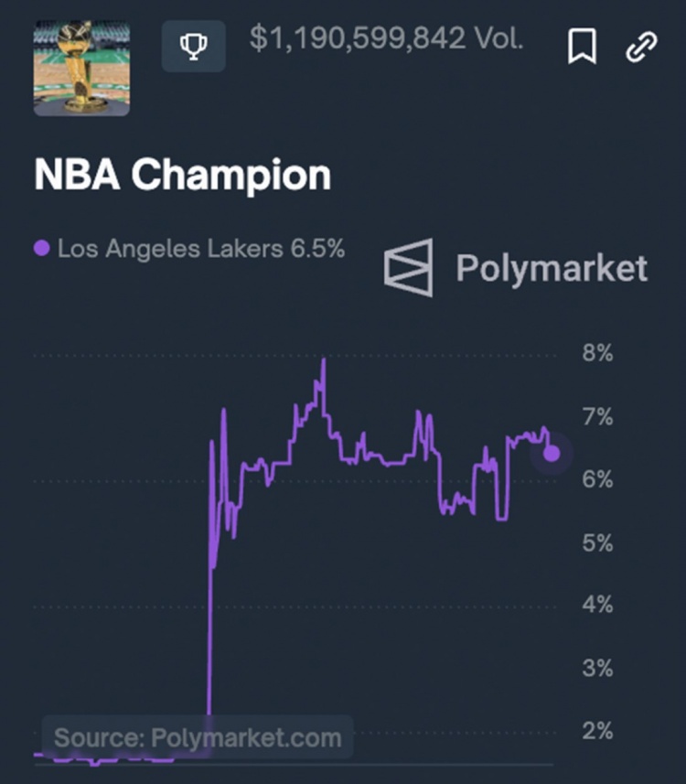This screenshot has width=686, height=784.
Task: Click the current price dot on the chart
Action: (552, 453)
